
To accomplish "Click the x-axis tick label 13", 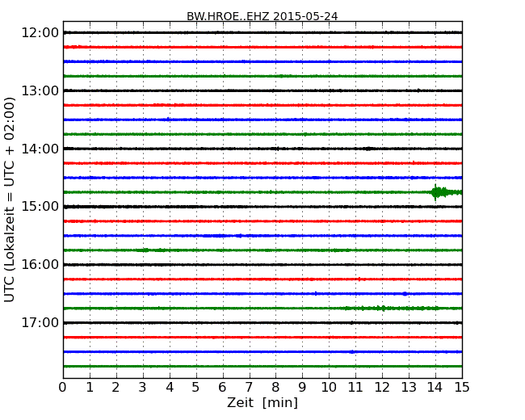I will 409,388.
